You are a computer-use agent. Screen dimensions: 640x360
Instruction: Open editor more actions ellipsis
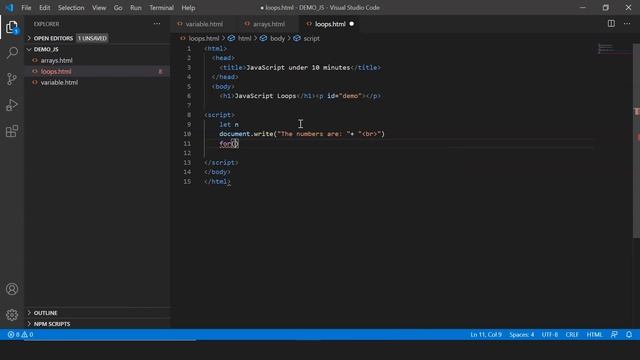pos(627,24)
